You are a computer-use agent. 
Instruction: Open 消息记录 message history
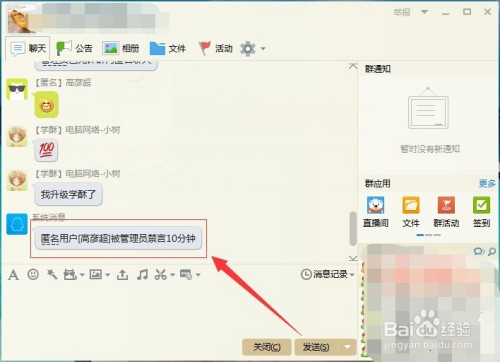click(324, 274)
